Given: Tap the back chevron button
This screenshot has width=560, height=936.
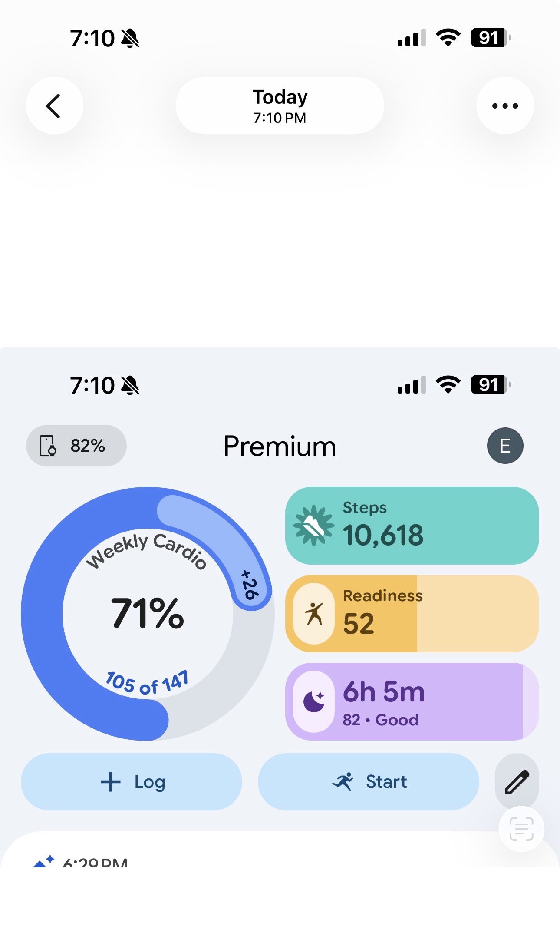Looking at the screenshot, I should pos(54,106).
